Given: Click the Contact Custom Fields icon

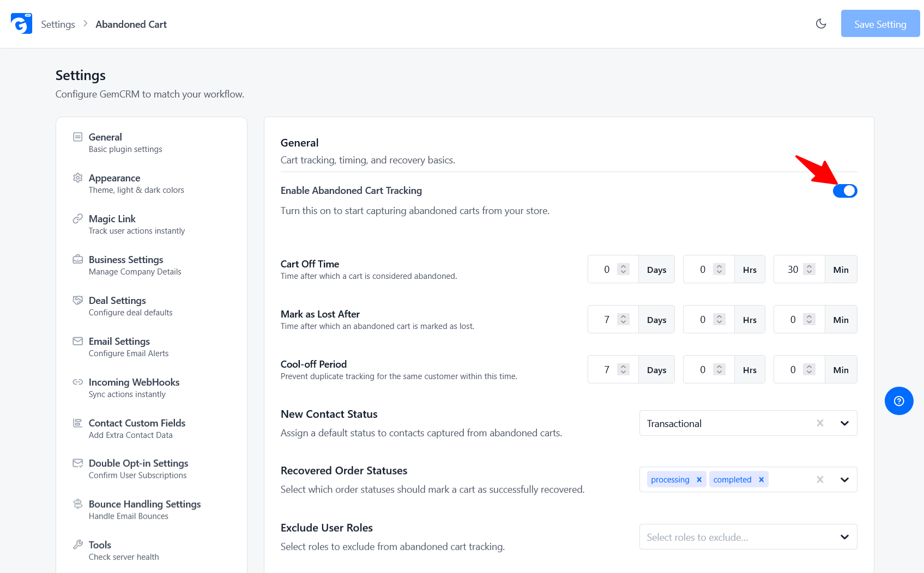Looking at the screenshot, I should [78, 423].
